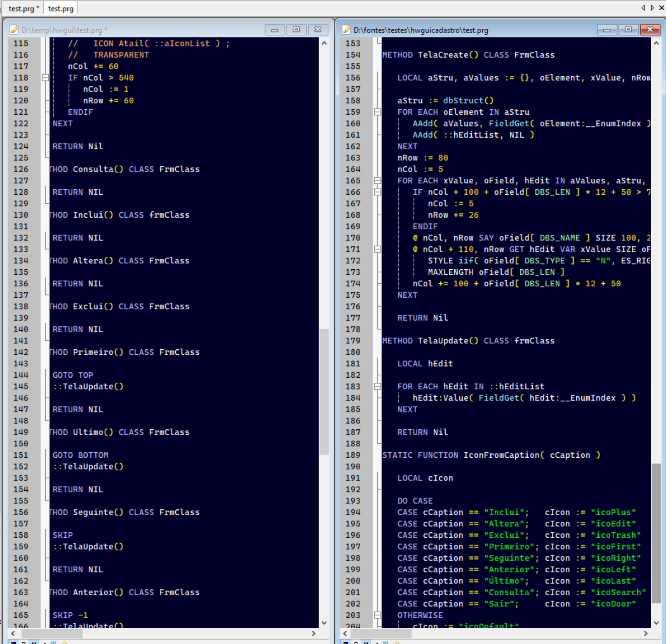Click the right pane vertical scrollbar thumb
The width and height of the screenshot is (666, 644).
click(656, 533)
